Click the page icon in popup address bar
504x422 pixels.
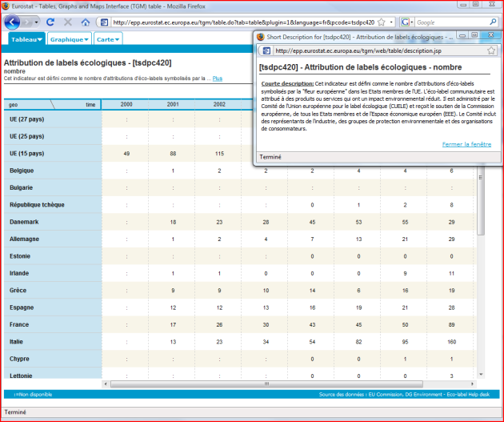pyautogui.click(x=266, y=50)
